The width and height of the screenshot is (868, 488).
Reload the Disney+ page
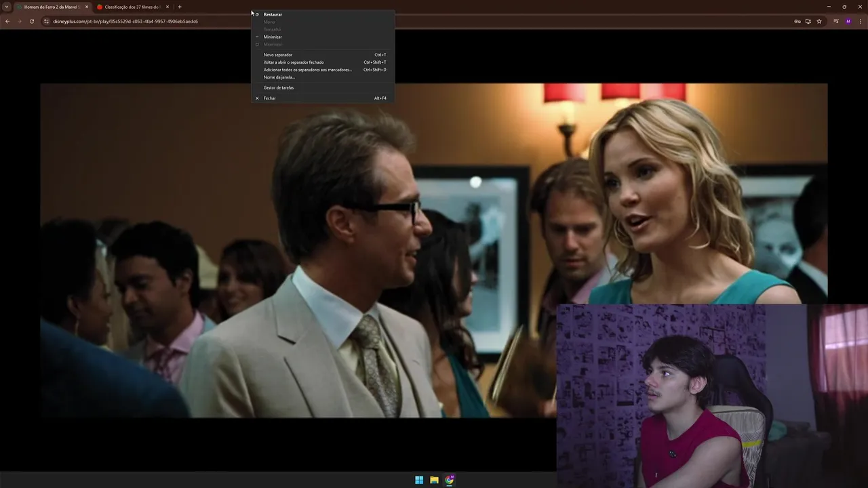(31, 21)
